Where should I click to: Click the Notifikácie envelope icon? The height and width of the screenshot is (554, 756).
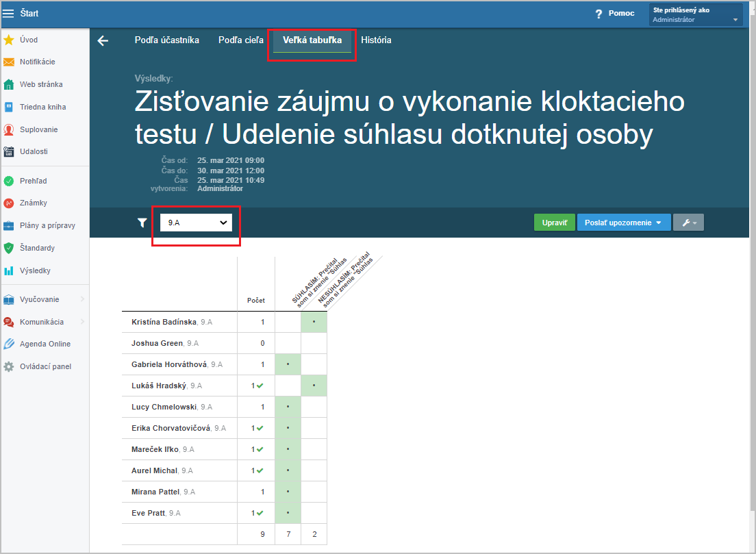9,62
